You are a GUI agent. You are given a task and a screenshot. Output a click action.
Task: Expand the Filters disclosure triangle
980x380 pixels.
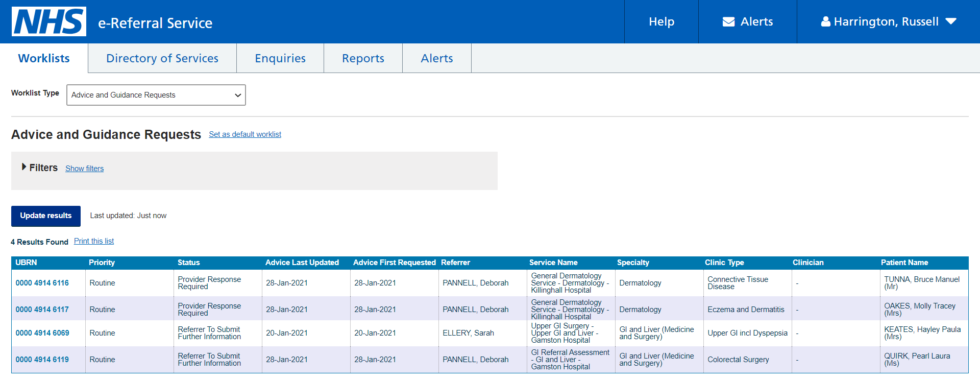[x=24, y=167]
